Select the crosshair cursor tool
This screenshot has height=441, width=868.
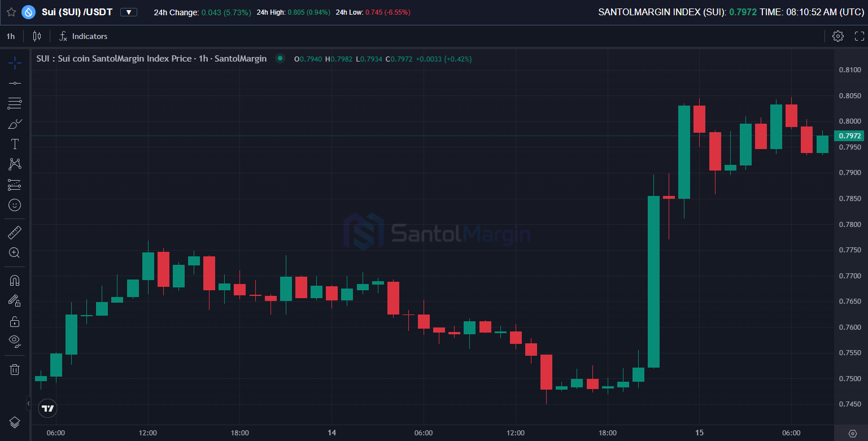click(15, 62)
